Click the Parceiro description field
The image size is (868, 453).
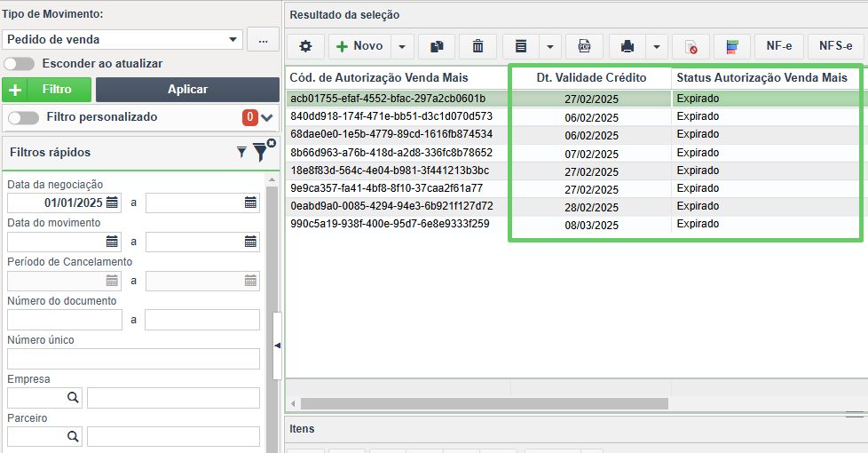coord(173,436)
